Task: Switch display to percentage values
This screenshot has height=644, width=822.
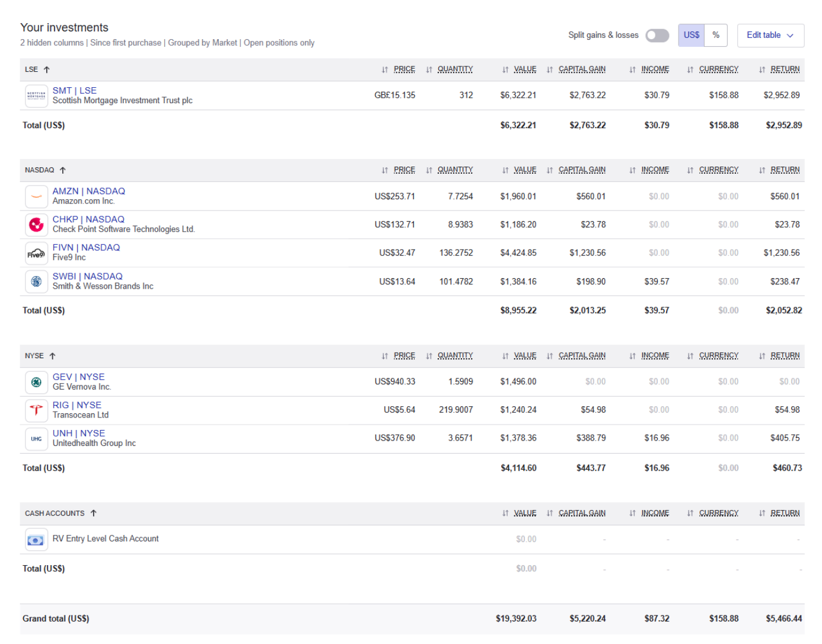Action: click(x=716, y=35)
